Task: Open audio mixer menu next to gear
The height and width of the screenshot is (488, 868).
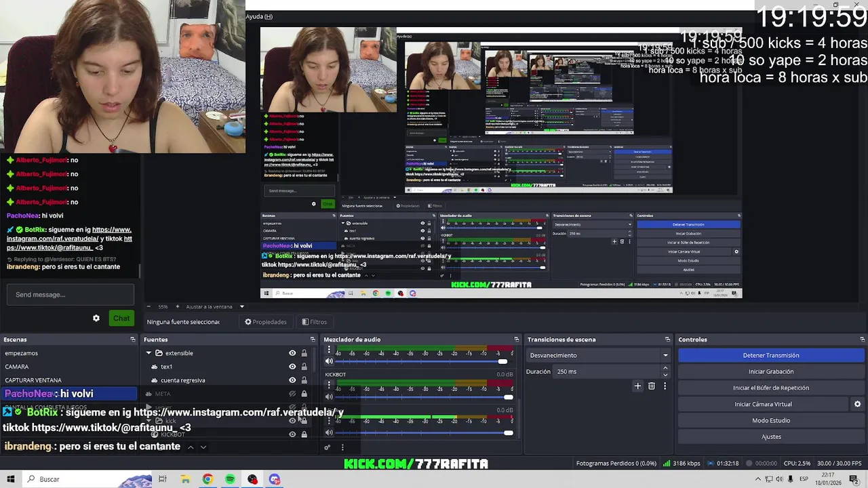Action: (x=342, y=447)
